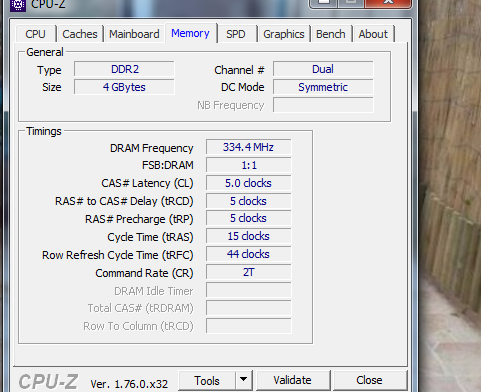Click the empty NB Frequency field
This screenshot has width=481, height=392.
tap(323, 105)
